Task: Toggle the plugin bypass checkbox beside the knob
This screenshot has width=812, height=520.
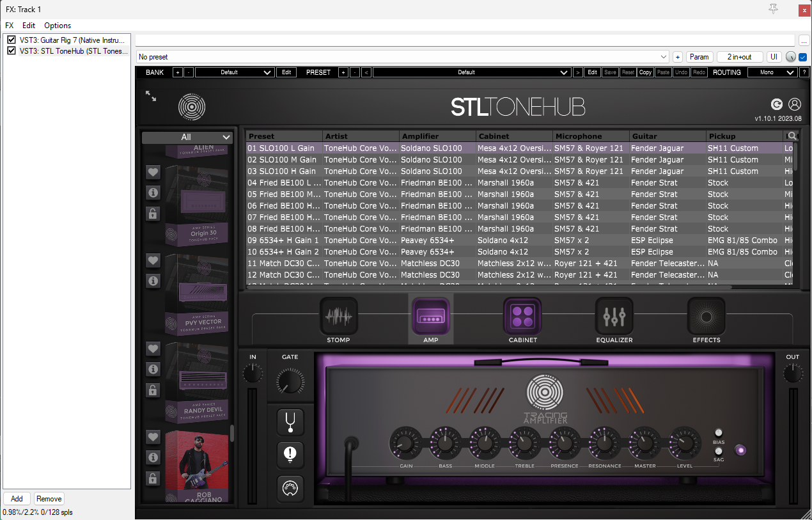Action: tap(803, 57)
